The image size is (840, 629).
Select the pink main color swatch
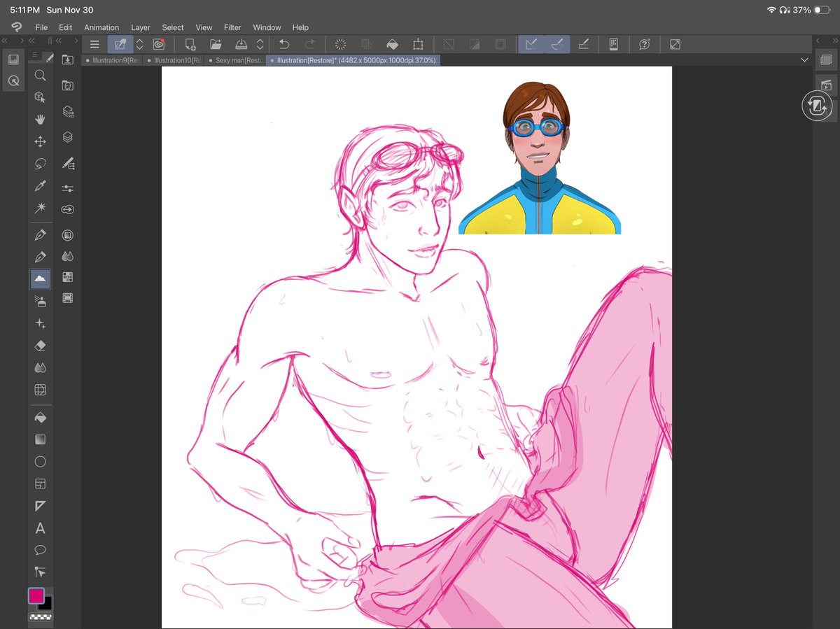(x=36, y=596)
